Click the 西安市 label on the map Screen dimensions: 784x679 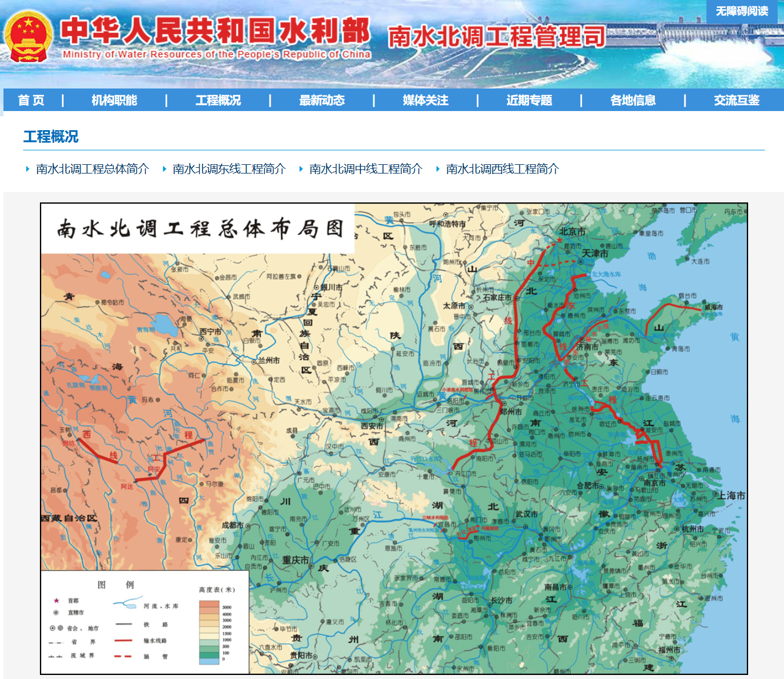pos(372,426)
